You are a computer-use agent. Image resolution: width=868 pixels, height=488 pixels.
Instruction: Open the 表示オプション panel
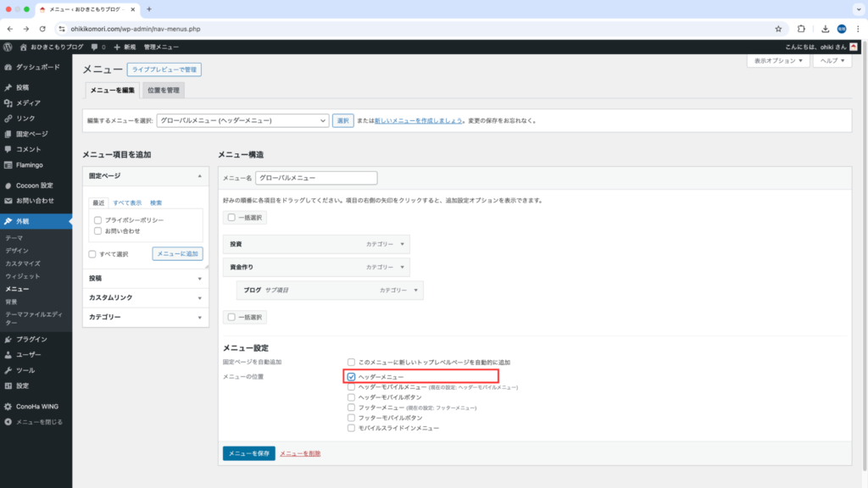click(777, 61)
